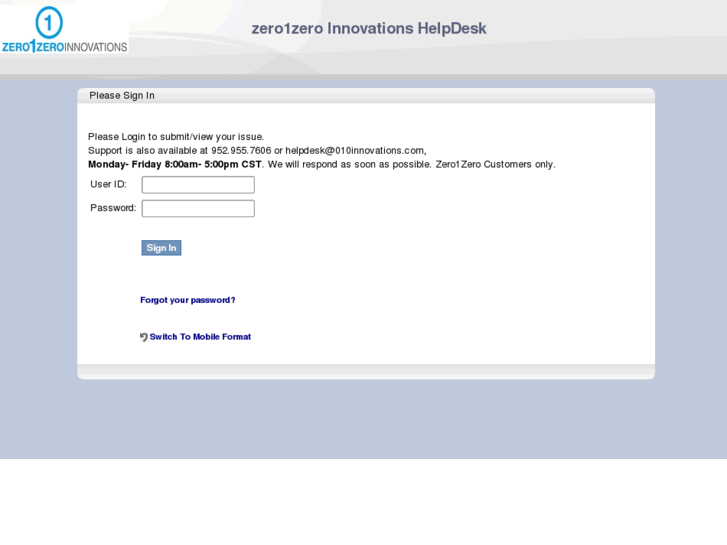Click the Sign In button
The image size is (727, 545).
[x=161, y=248]
